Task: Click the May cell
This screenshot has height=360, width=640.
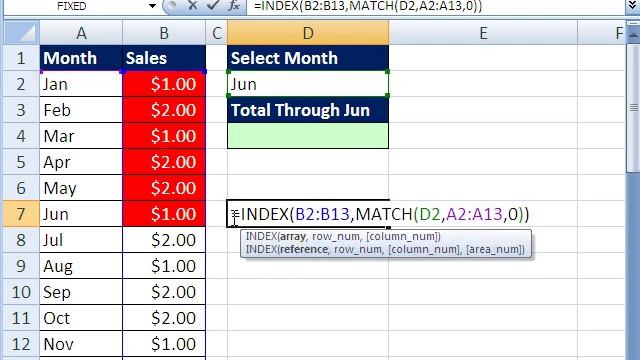Action: pyautogui.click(x=81, y=188)
